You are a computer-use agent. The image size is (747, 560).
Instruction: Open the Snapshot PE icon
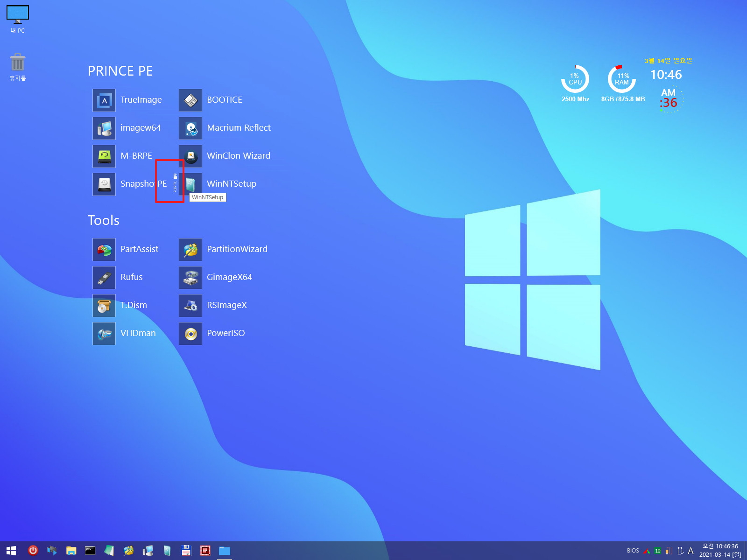tap(104, 184)
